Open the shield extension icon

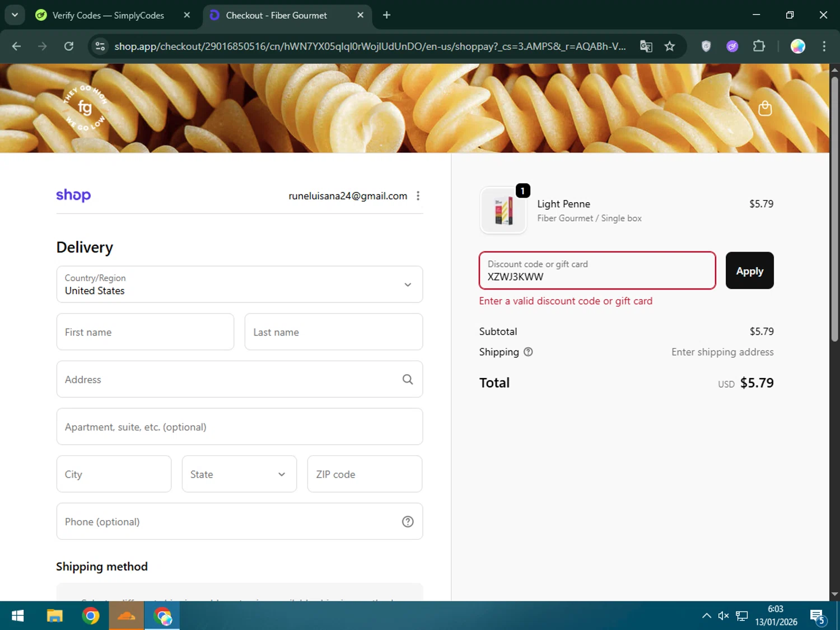pyautogui.click(x=706, y=46)
